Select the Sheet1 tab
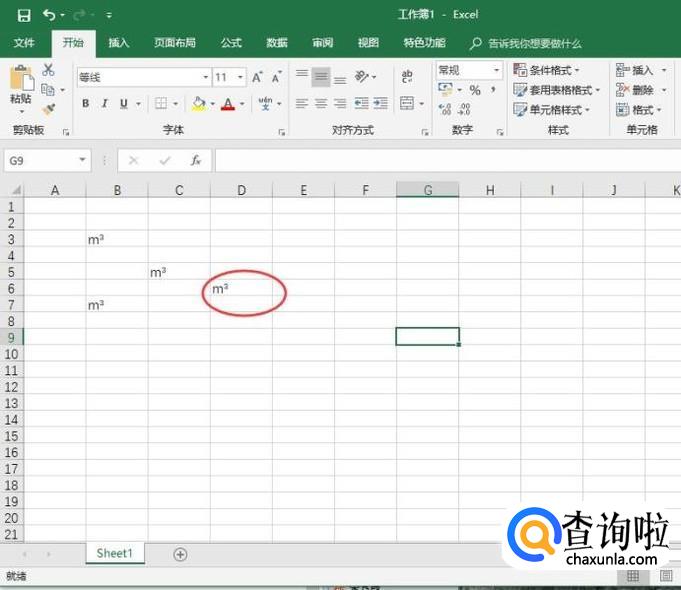 [115, 554]
